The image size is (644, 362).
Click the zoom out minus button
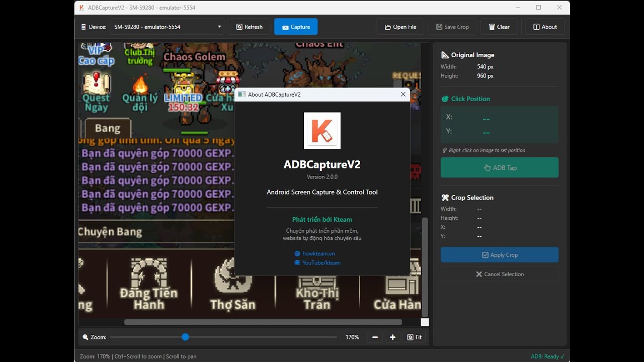click(375, 337)
